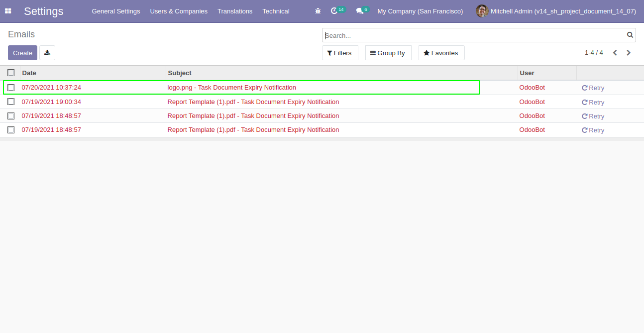Open the apps grid menu icon

[x=8, y=11]
